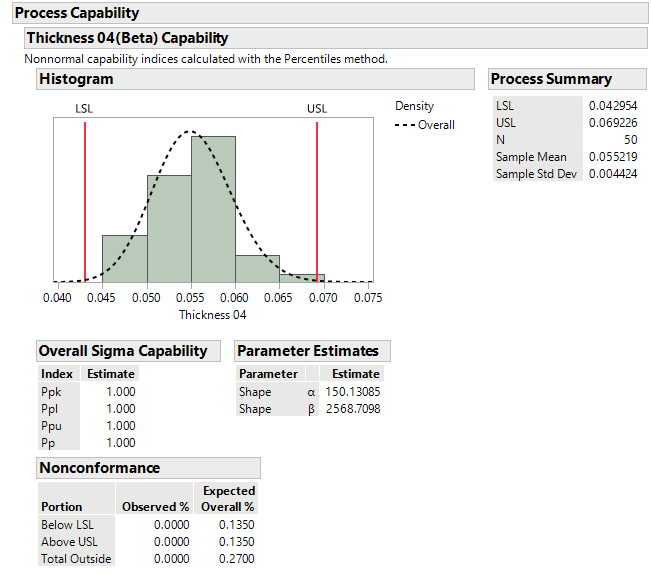The image size is (651, 574).
Task: Click the Density legend title
Action: click(x=414, y=106)
